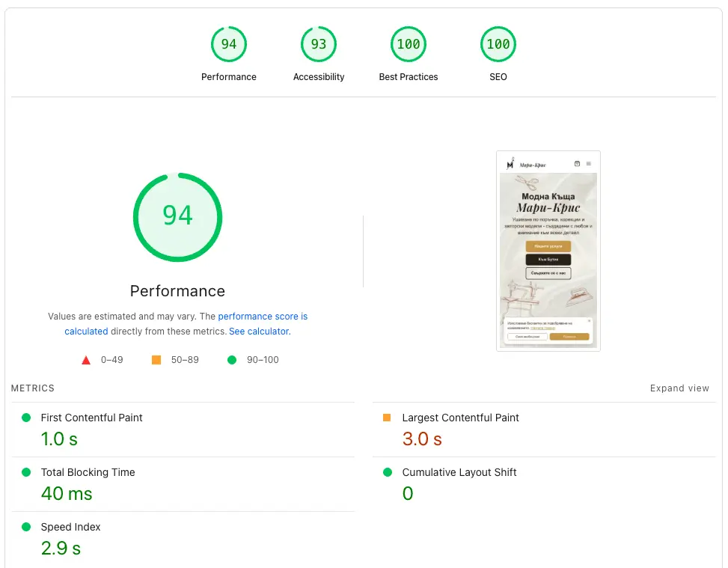Select the large 94 Performance gauge
728x568 pixels.
coord(177,217)
